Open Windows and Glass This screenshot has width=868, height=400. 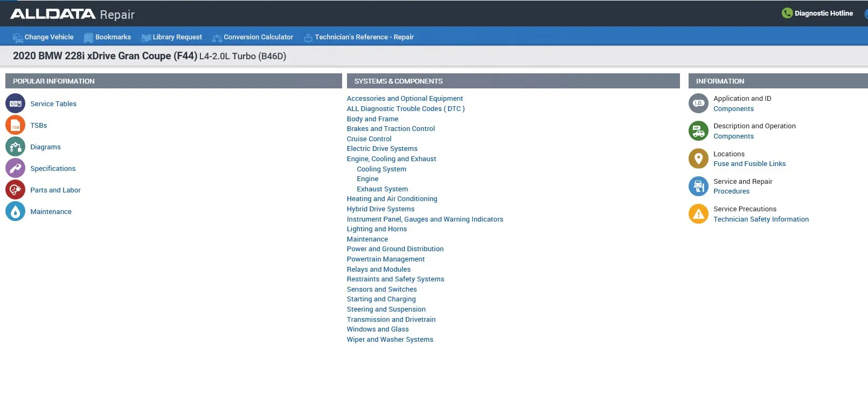378,329
